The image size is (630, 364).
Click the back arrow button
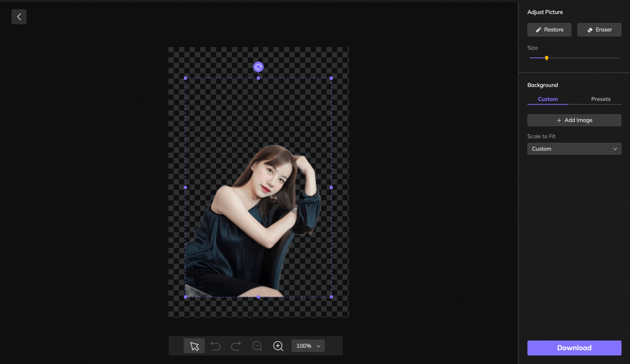[x=19, y=17]
